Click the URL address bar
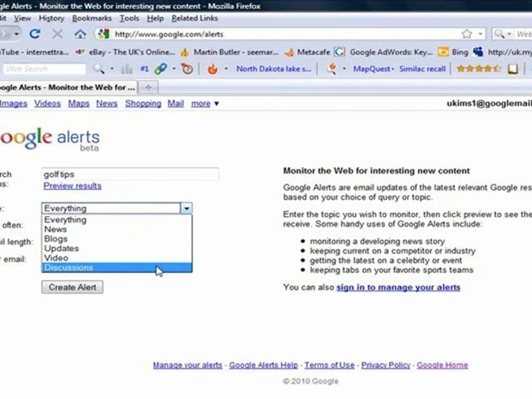The image size is (532, 399). [284, 34]
